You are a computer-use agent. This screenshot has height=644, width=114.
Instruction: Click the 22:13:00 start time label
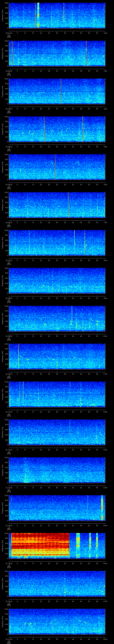click(9, 487)
